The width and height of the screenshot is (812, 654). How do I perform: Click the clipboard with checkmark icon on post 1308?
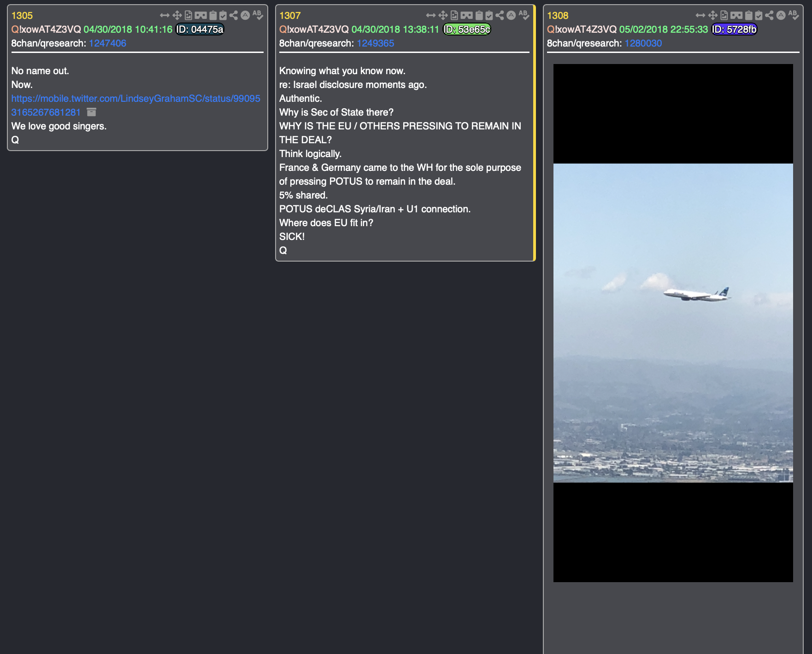tap(759, 15)
